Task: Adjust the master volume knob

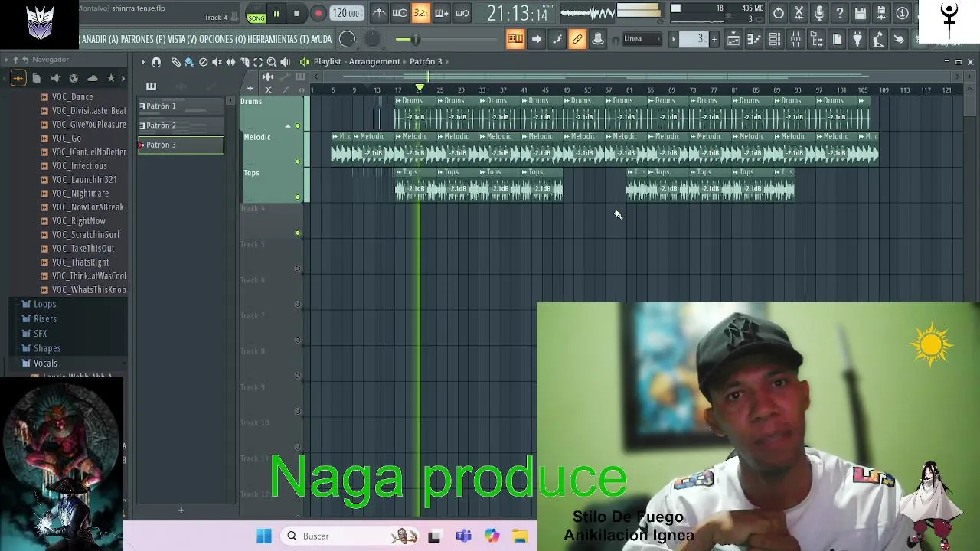Action: [347, 39]
